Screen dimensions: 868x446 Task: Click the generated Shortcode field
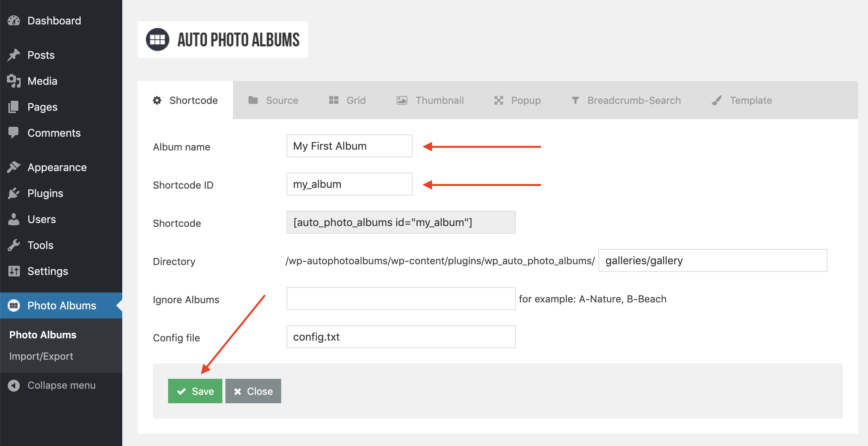point(401,222)
